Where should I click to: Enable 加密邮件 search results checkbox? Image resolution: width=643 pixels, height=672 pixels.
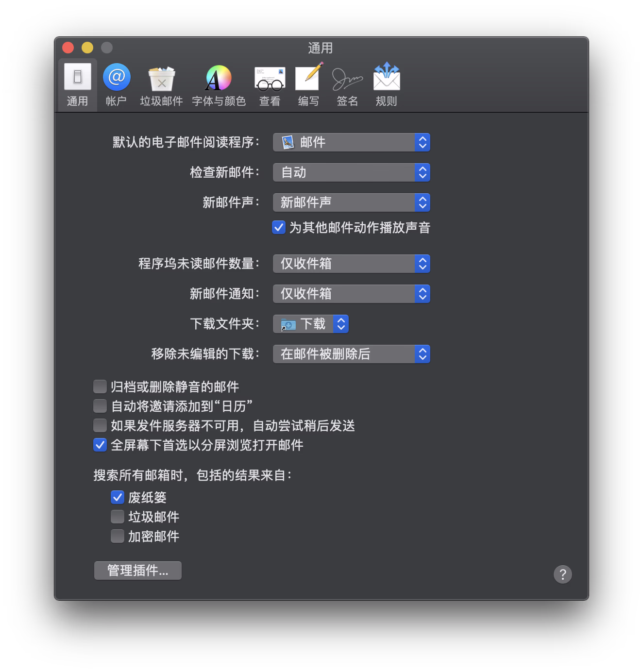[118, 536]
